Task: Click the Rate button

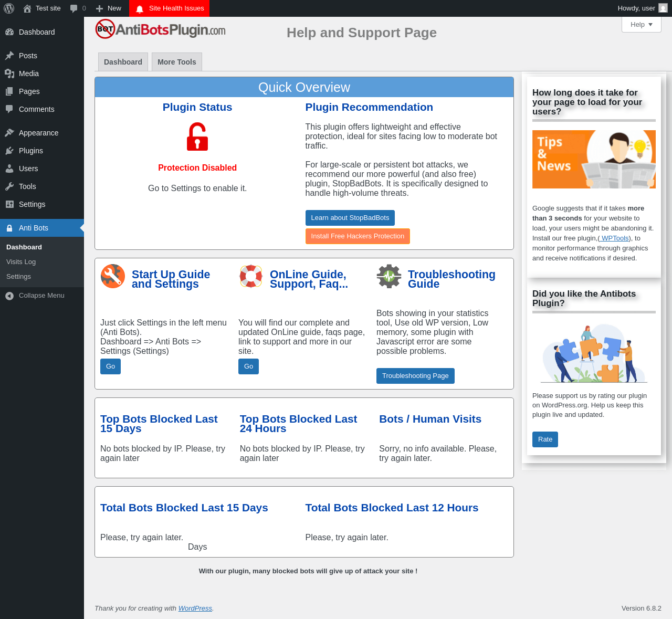Action: (x=545, y=439)
